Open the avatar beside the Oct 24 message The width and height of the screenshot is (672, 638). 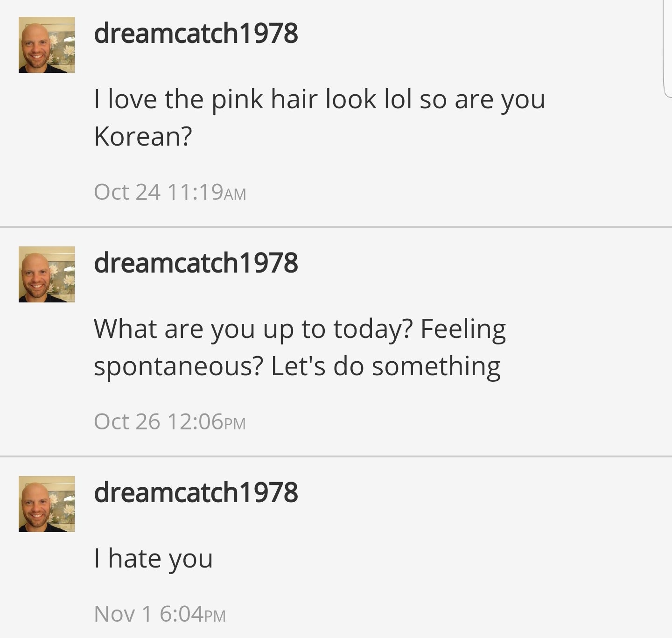pos(47,45)
